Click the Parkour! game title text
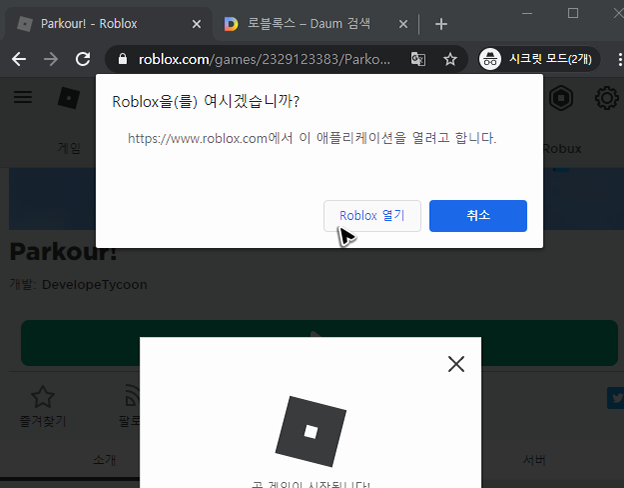This screenshot has height=488, width=624. (64, 252)
